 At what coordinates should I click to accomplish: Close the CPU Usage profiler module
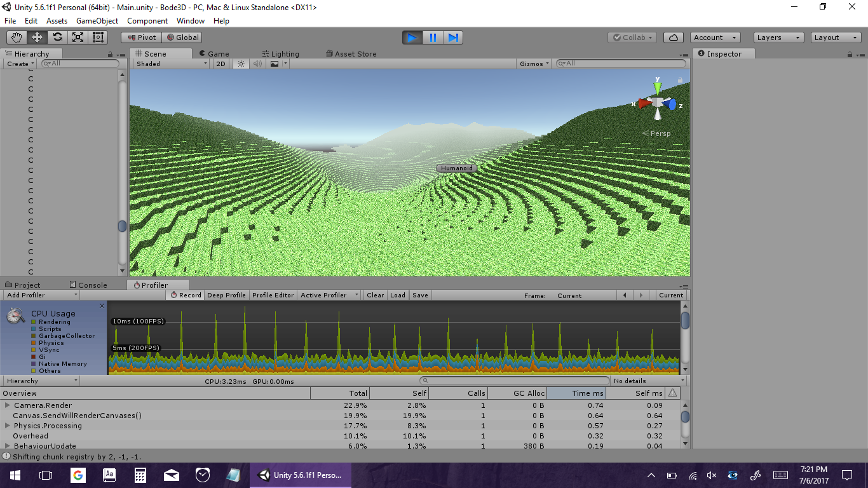coord(102,306)
